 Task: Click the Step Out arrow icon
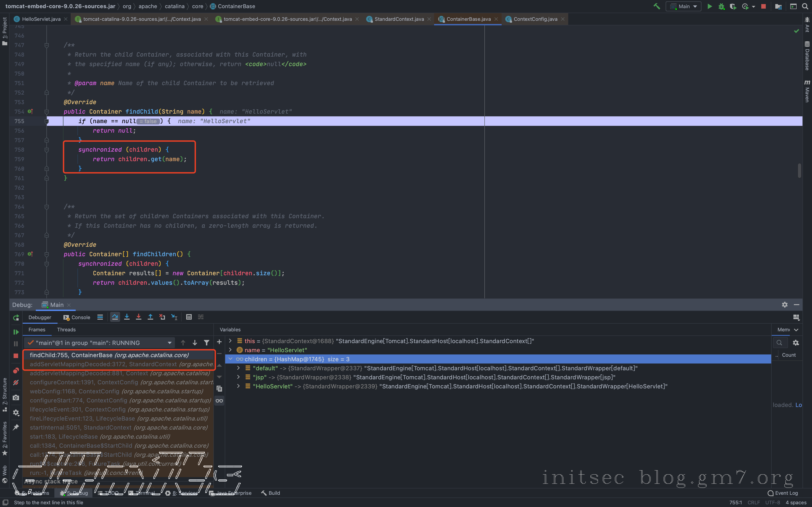click(x=150, y=317)
